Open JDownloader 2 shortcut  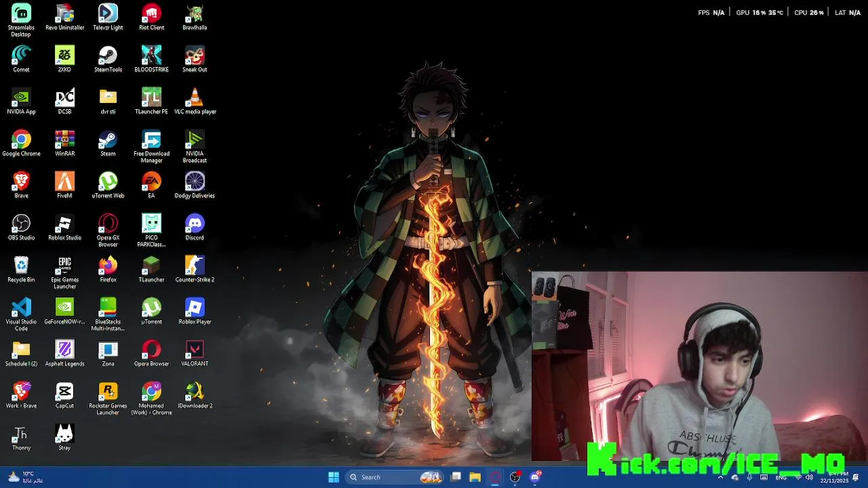(x=195, y=396)
